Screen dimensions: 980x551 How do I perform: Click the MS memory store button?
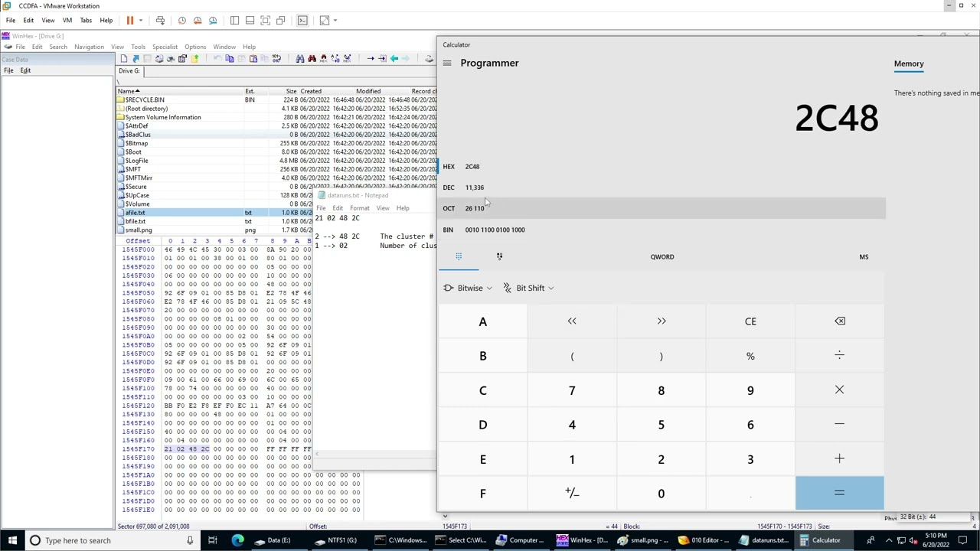click(x=864, y=256)
